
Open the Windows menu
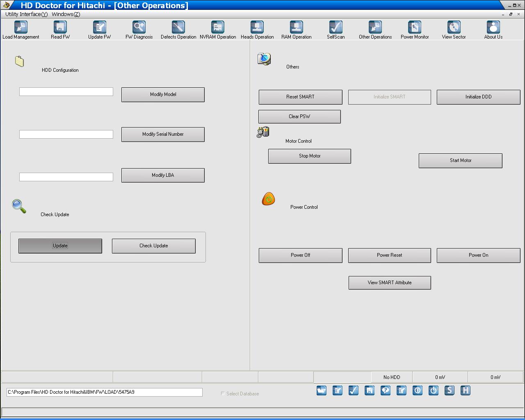point(66,14)
